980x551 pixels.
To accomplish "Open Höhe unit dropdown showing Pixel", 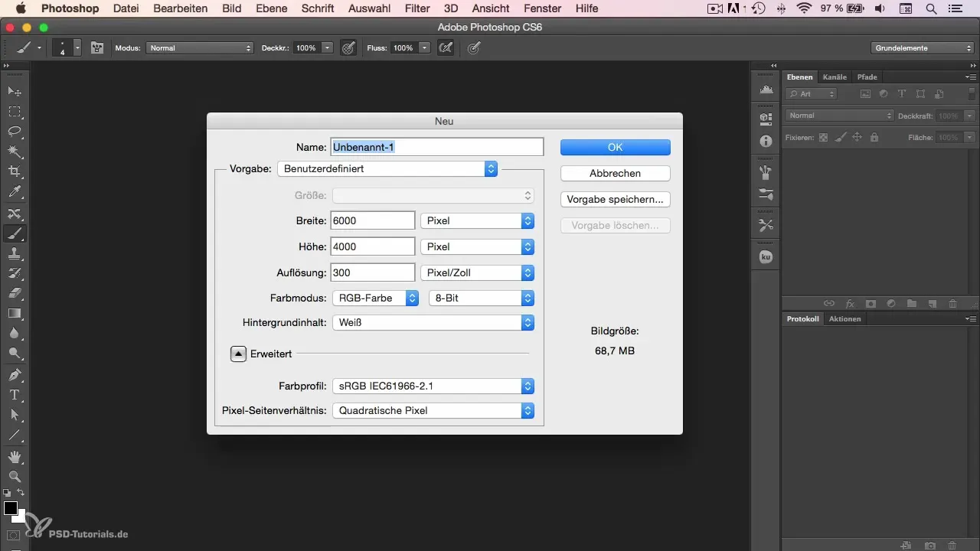I will [x=477, y=246].
